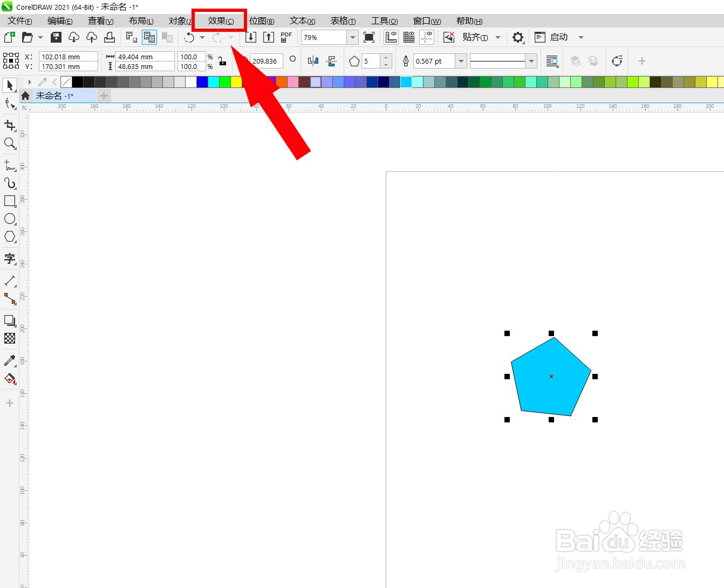The height and width of the screenshot is (588, 724).
Task: Select the Eyedropper tool
Action: click(10, 361)
